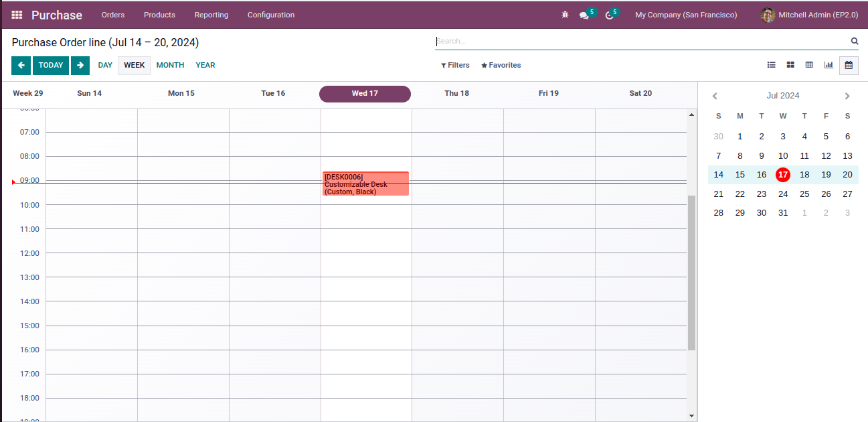Switch company via My Company (San Francisco)
This screenshot has height=422, width=868.
click(686, 15)
